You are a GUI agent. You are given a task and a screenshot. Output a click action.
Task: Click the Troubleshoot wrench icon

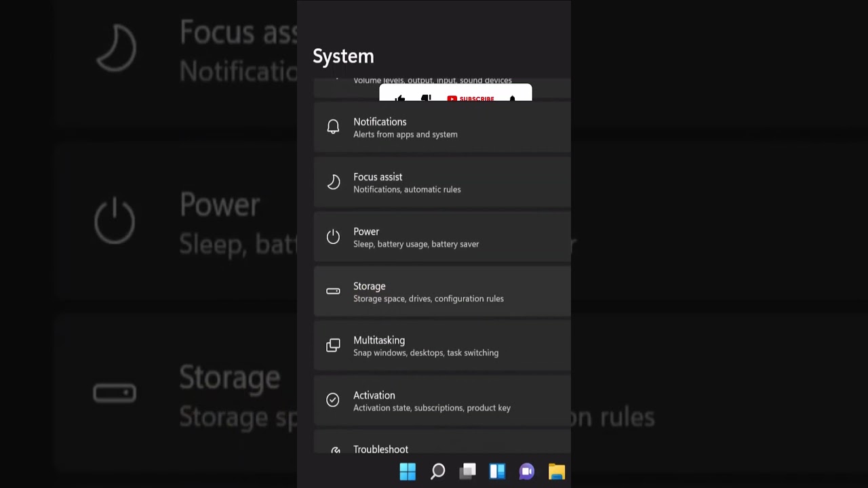[335, 450]
